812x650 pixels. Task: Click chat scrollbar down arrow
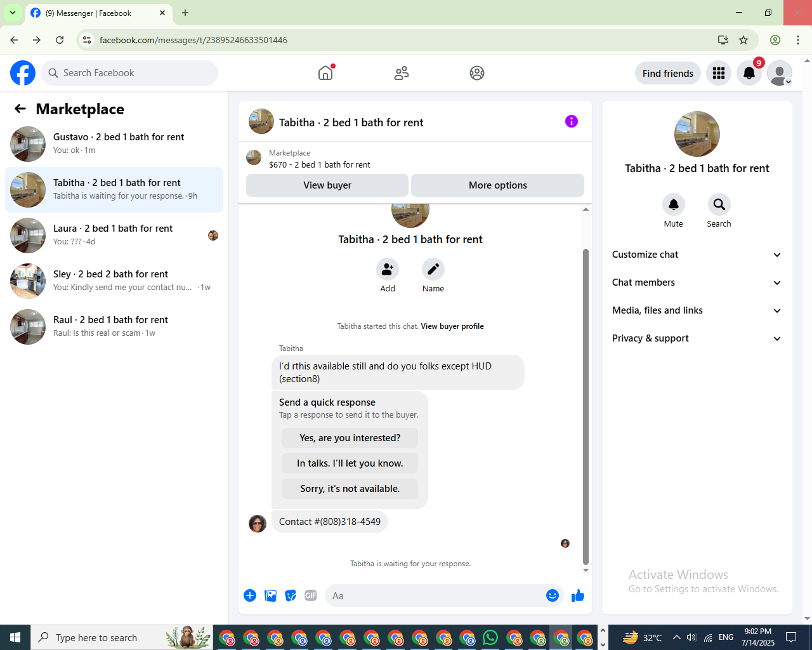tap(586, 570)
